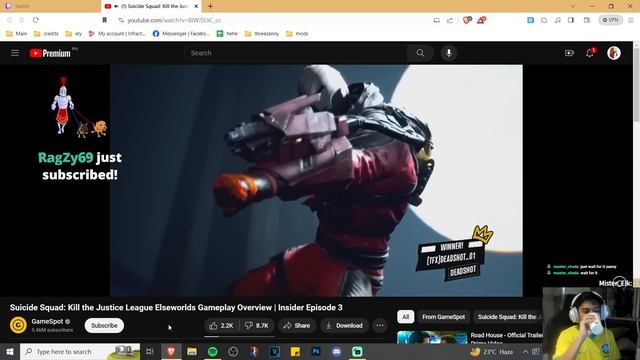
Task: Open Spotify from the taskbar
Action: click(x=212, y=351)
